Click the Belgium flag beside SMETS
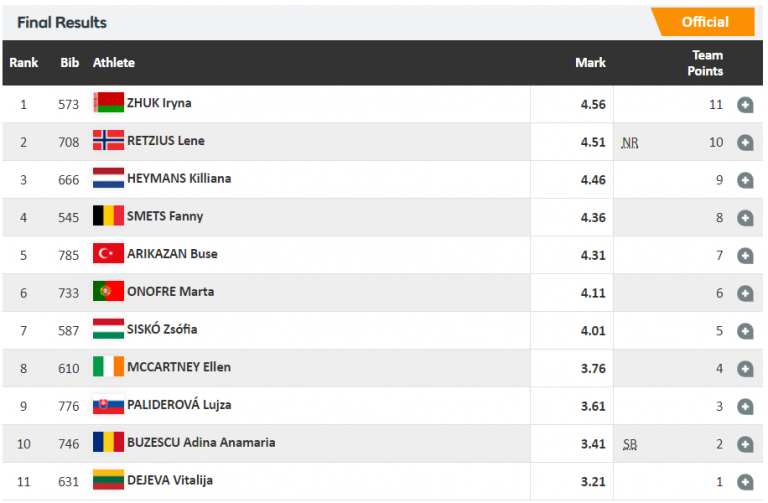 108,216
